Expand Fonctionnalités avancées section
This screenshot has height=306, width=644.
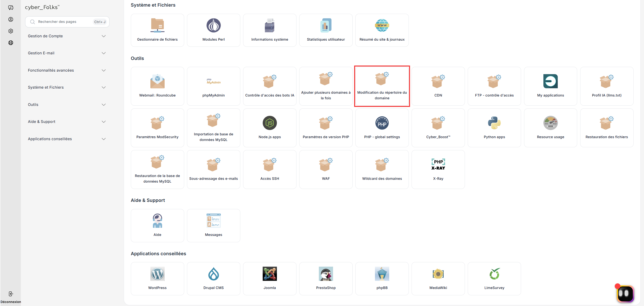point(67,70)
